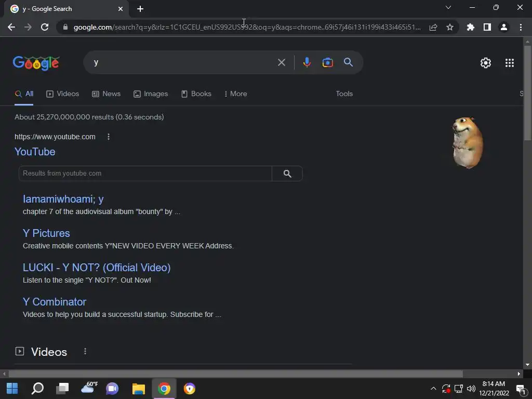Close the 'y - Google Search' tab
Image resolution: width=532 pixels, height=399 pixels.
click(121, 9)
